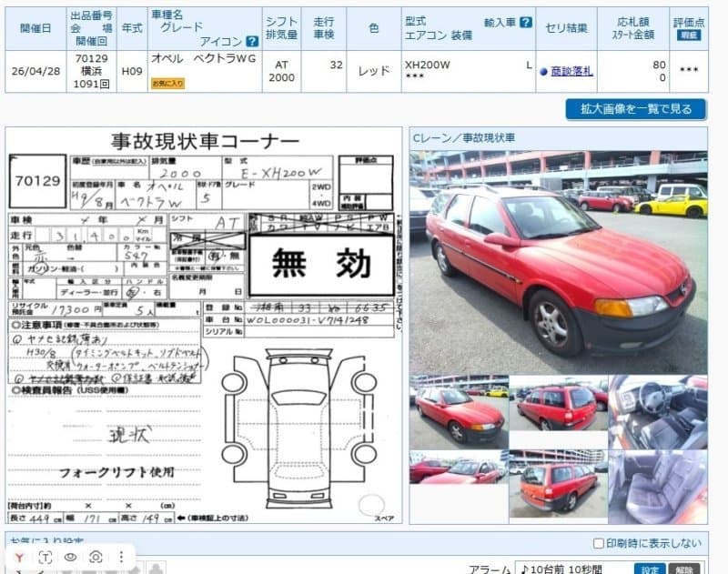Click the 開催日 column header
728x574 pixels.
pyautogui.click(x=35, y=28)
